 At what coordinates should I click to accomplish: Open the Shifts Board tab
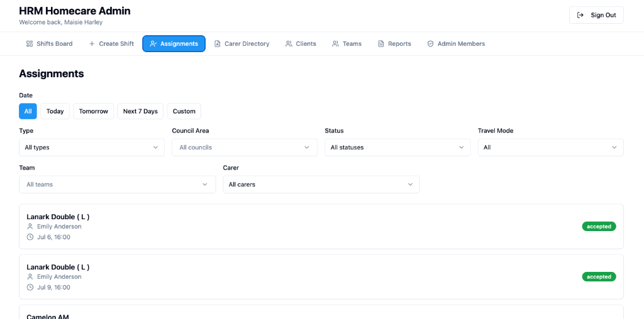[49, 44]
